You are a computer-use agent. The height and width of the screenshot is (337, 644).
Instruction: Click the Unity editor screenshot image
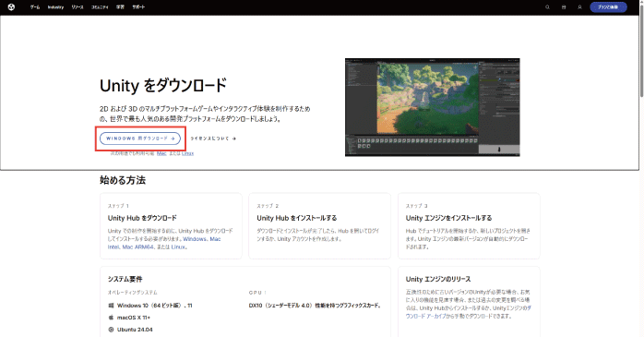pos(433,107)
